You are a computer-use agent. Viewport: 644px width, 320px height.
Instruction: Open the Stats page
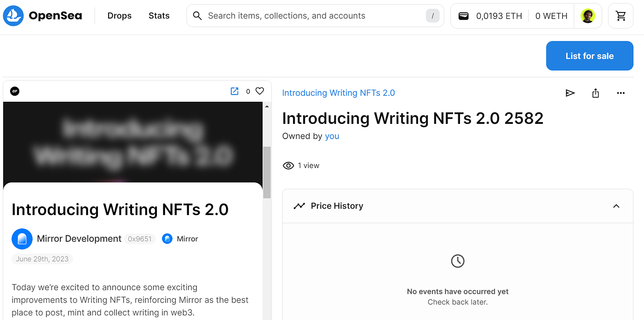pyautogui.click(x=159, y=16)
